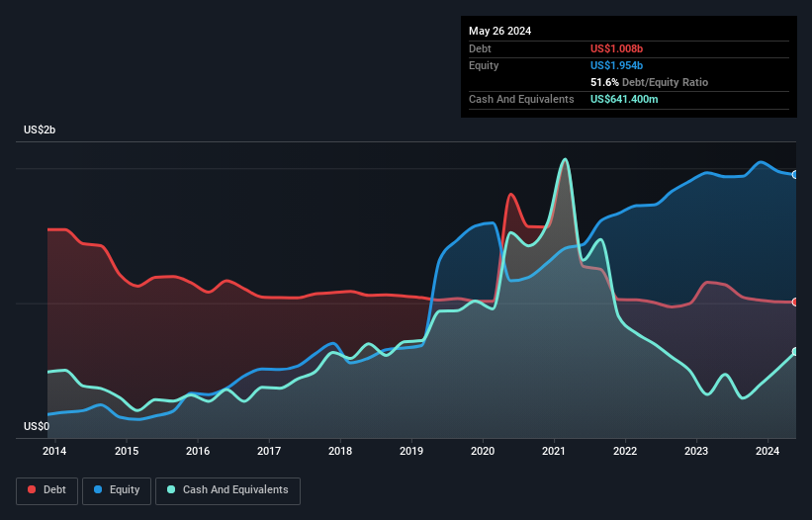Toggle Cash And Equivalents legend series
The image size is (812, 520).
pos(226,490)
